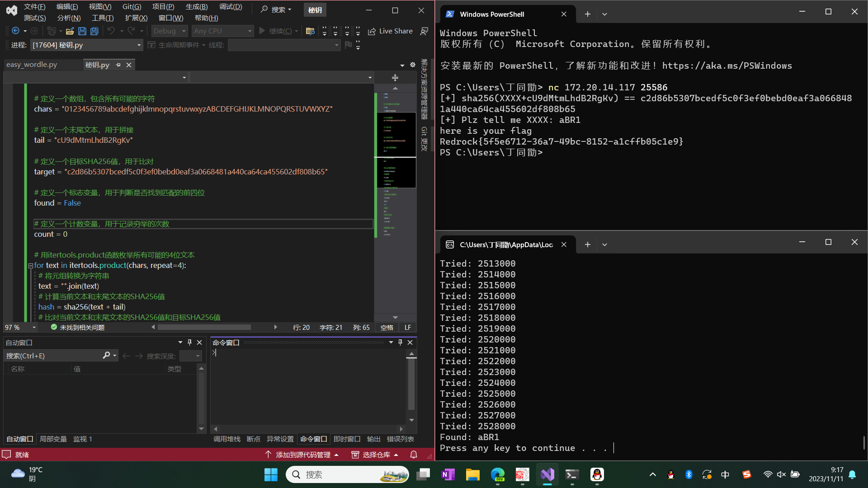Click the undo arrow icon
Image resolution: width=868 pixels, height=488 pixels.
(111, 31)
